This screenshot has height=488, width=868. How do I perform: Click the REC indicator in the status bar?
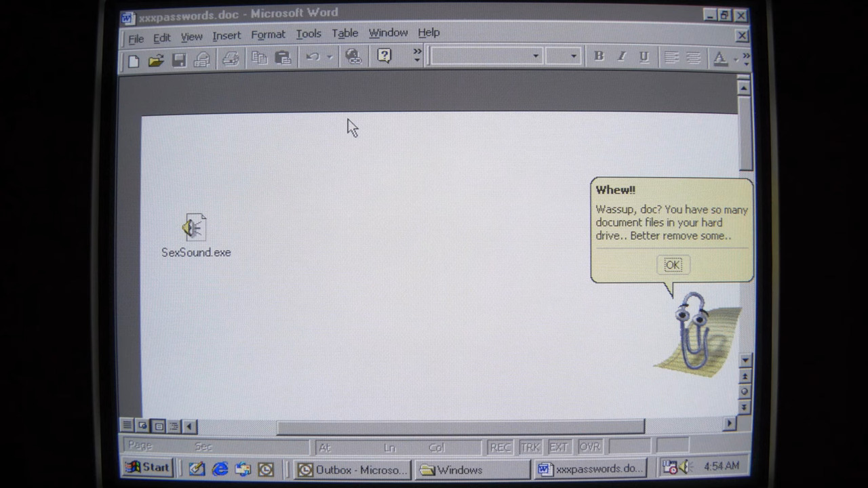pos(500,447)
